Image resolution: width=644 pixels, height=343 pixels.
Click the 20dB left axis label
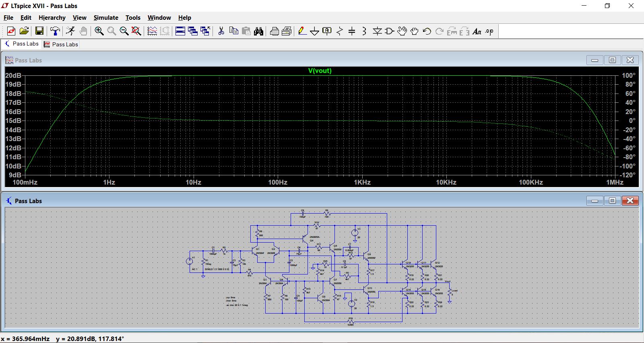coord(13,75)
